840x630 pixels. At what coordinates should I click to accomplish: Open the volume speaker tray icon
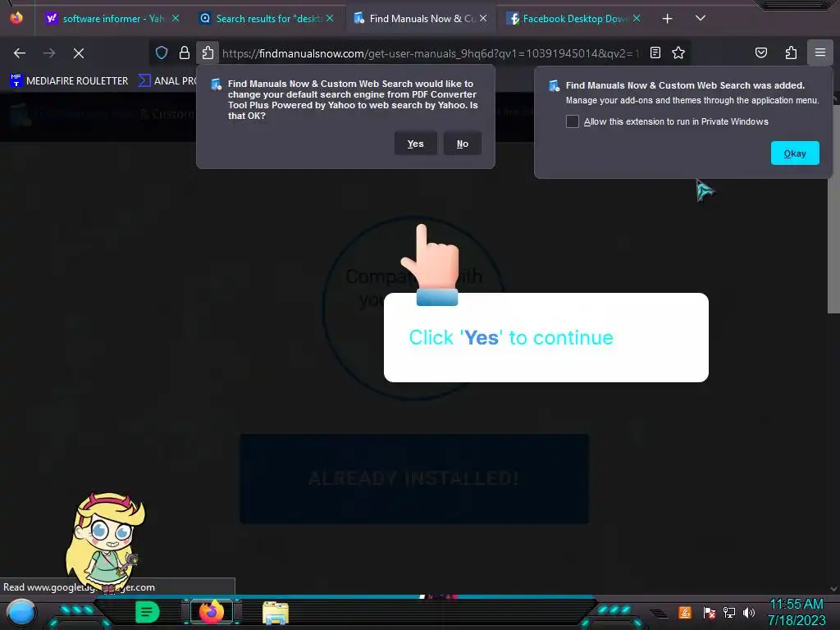[x=749, y=612]
